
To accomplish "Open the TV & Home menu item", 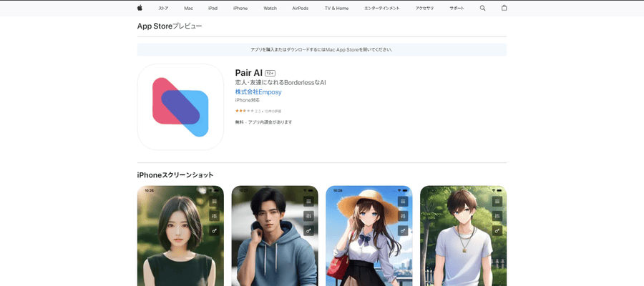I will pos(336,8).
